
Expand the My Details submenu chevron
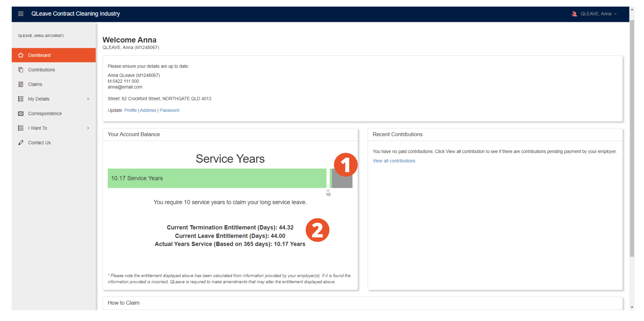coord(88,99)
